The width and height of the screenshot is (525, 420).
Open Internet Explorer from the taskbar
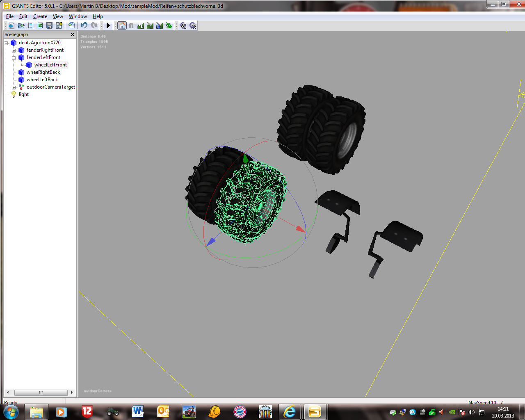click(x=290, y=411)
